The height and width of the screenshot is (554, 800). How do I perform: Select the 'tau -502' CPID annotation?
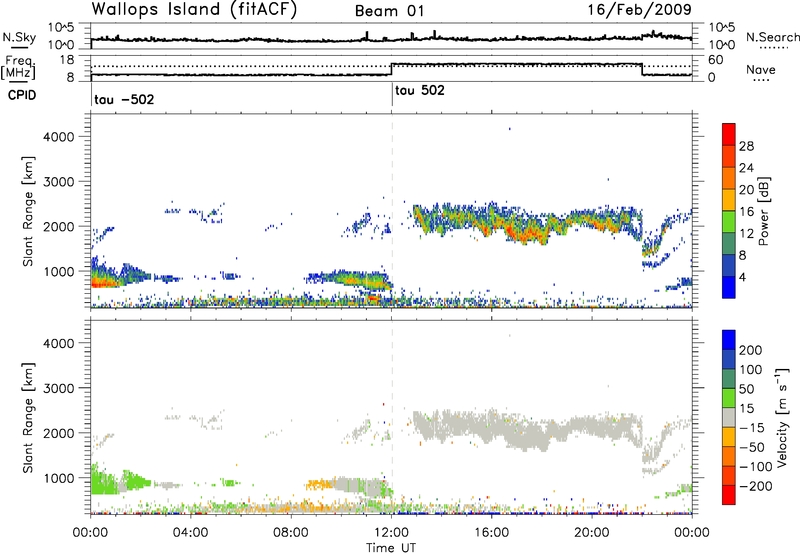click(x=124, y=99)
